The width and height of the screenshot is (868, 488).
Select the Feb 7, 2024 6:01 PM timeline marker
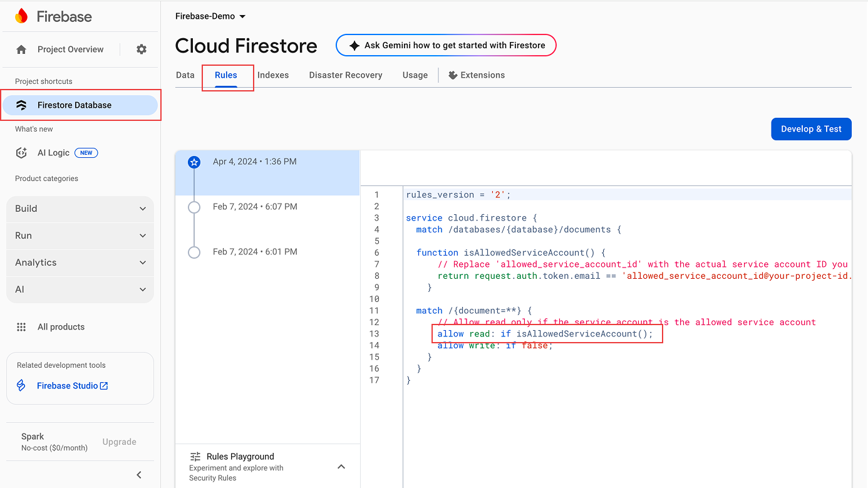194,252
